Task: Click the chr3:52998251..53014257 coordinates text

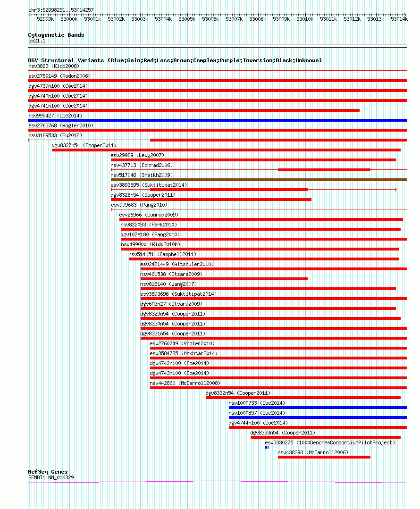Action: click(61, 10)
